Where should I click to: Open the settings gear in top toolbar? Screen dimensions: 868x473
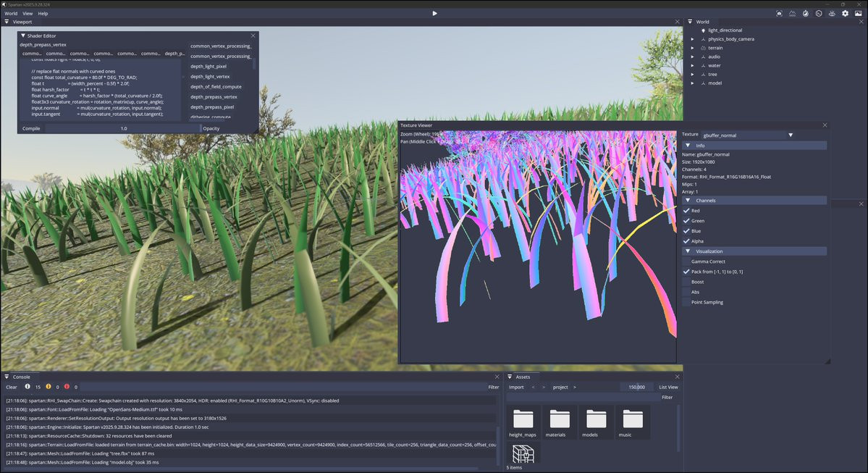[x=845, y=13]
